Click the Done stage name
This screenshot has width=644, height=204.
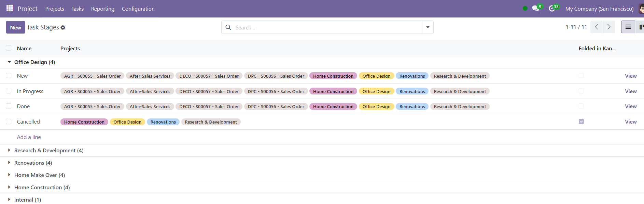(x=23, y=106)
